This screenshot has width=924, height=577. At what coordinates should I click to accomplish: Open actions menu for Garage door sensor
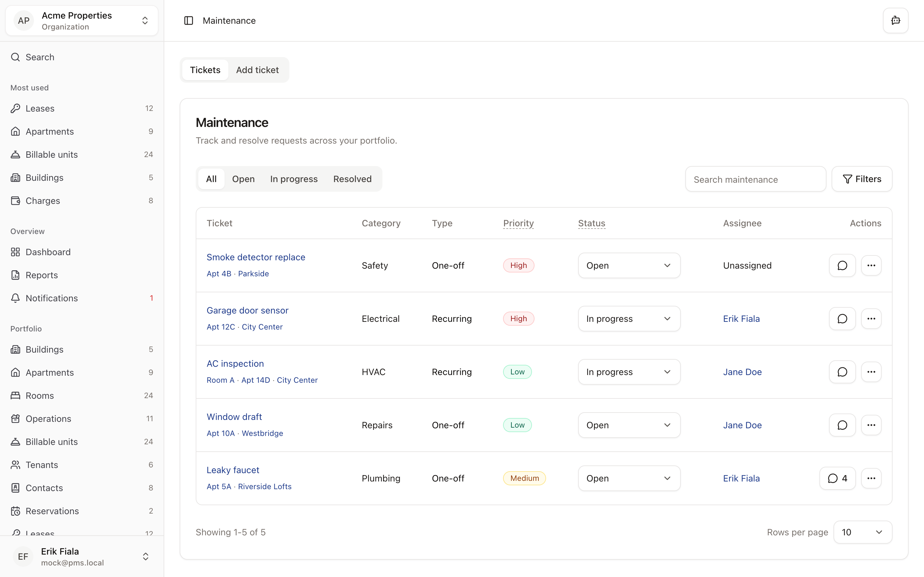[x=871, y=318]
